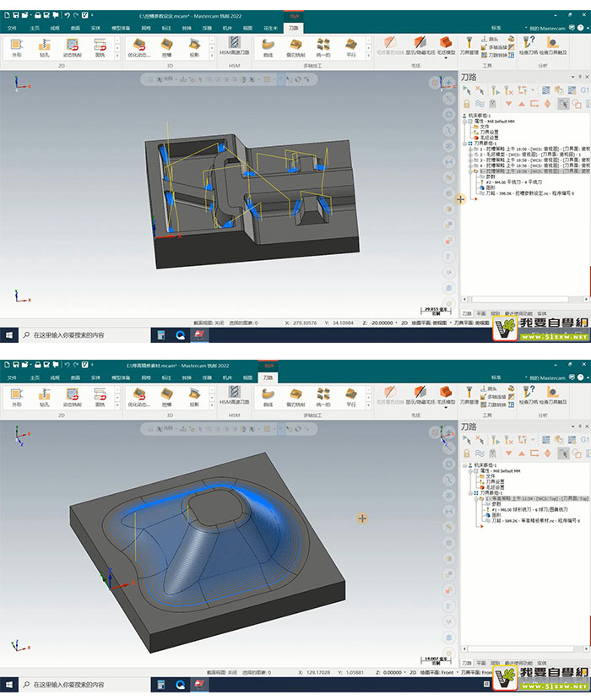This screenshot has height=700, width=591.
Task: Choose 动态铣削 dynamic milling in top window
Action: 72,48
